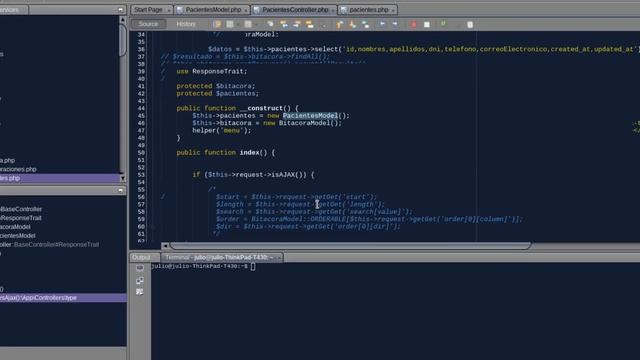640x360 pixels.
Task: Click the red circle toolbar icon
Action: (414, 24)
